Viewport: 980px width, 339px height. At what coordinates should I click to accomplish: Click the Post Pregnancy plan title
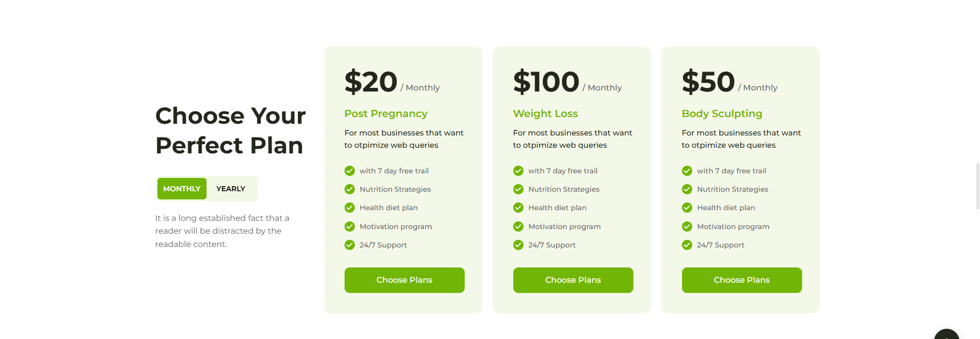pos(386,114)
